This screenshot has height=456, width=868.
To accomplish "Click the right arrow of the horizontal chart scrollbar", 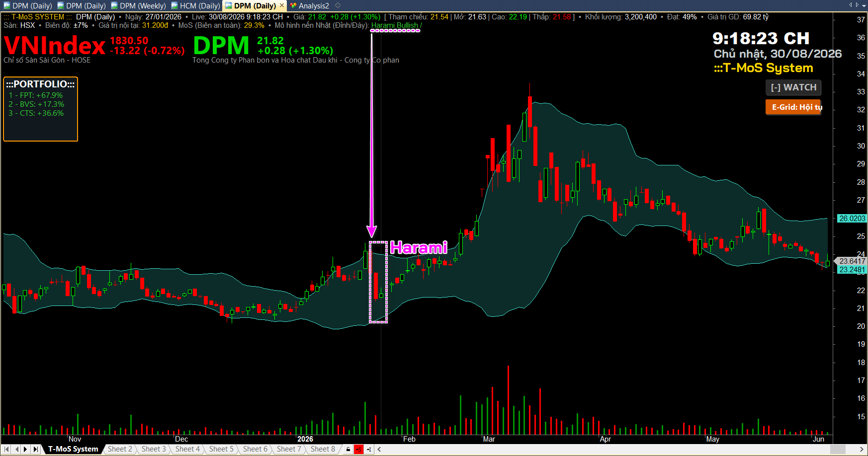I will (x=862, y=449).
